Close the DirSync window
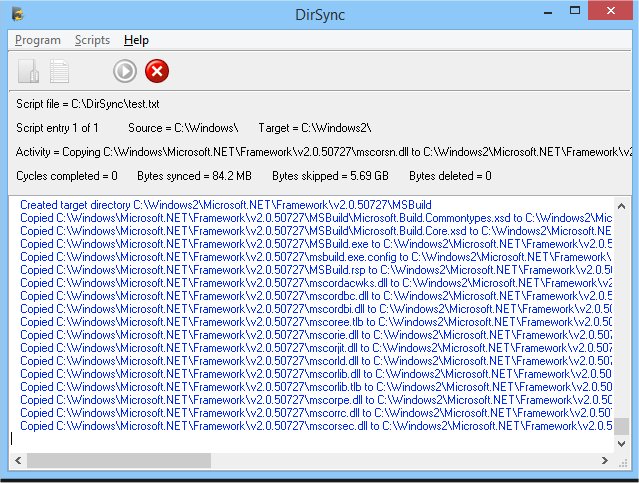 [x=610, y=11]
